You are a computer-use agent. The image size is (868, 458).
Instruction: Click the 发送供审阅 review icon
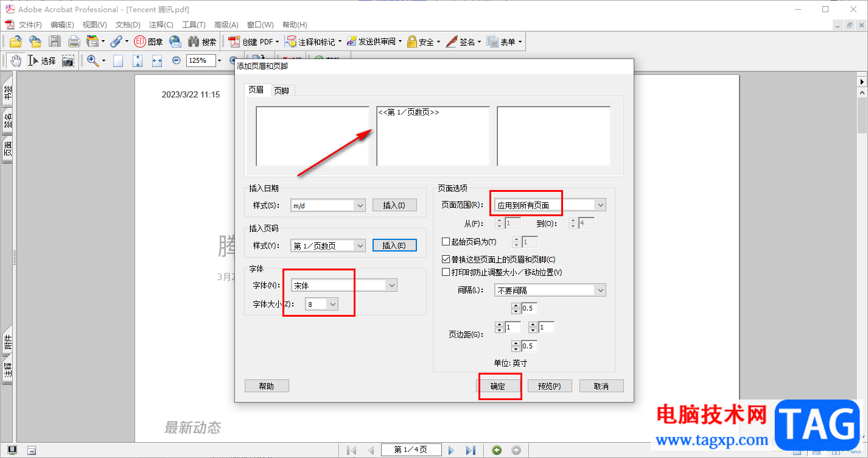click(x=351, y=41)
